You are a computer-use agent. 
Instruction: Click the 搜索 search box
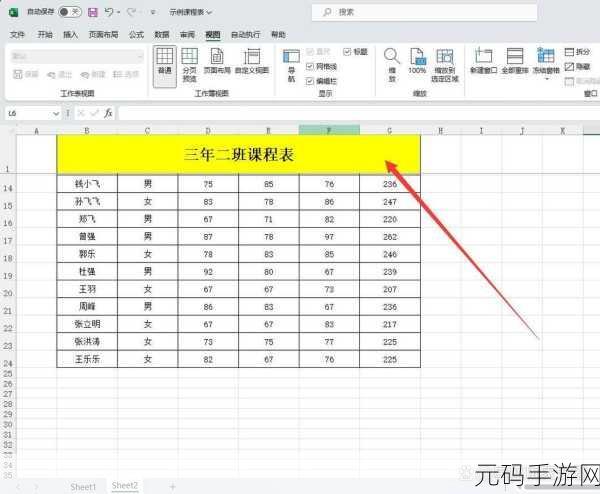424,12
